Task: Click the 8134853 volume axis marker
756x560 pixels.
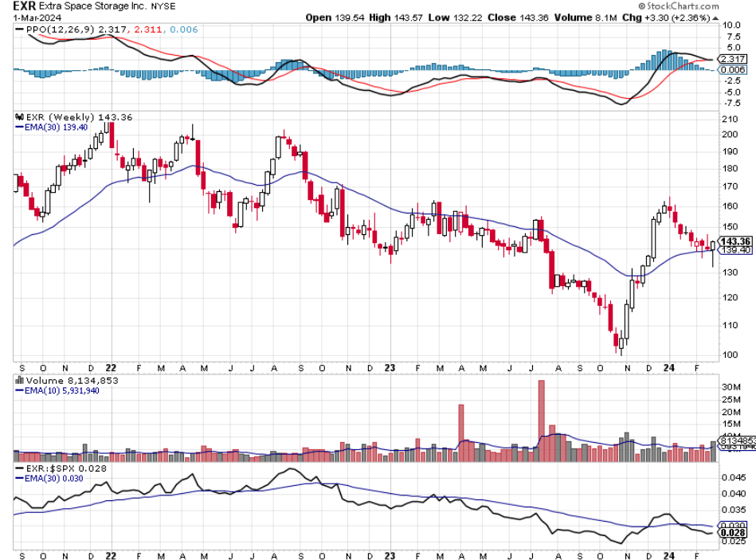Action: (x=736, y=441)
